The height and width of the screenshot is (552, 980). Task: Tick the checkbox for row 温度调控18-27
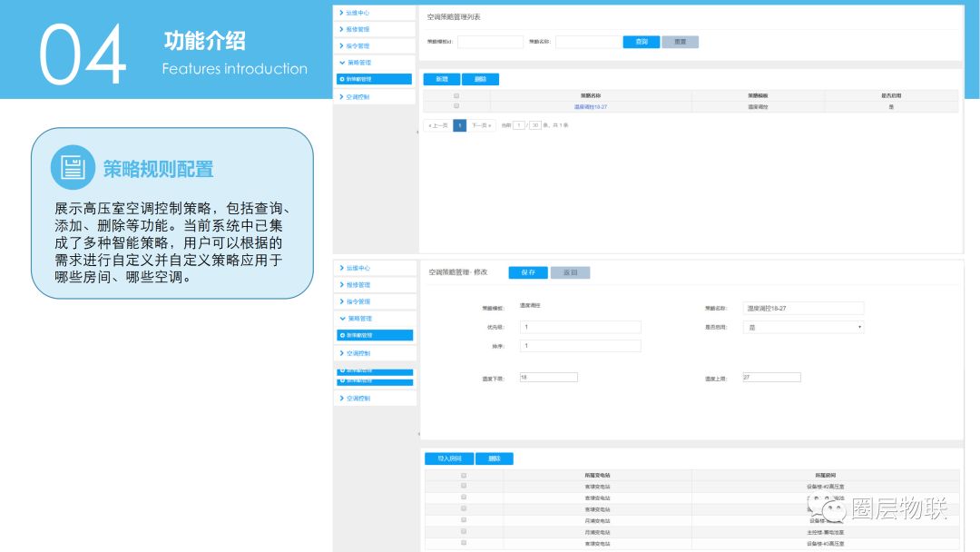click(x=456, y=106)
